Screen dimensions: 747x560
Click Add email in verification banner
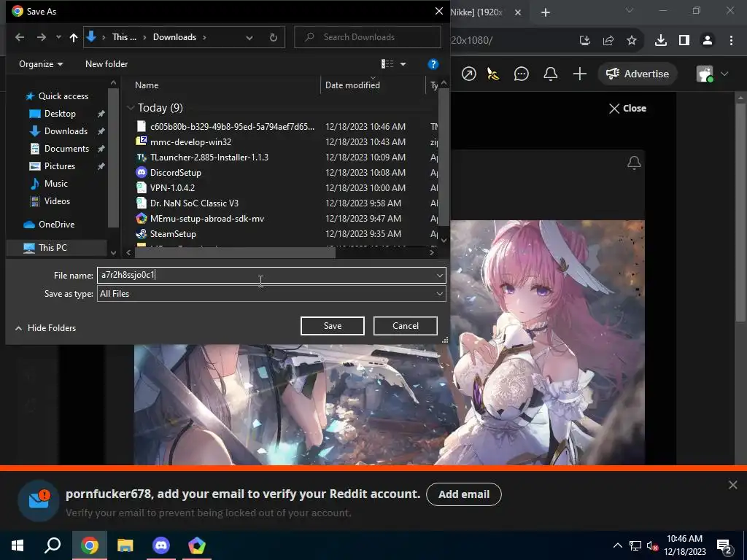(x=464, y=494)
